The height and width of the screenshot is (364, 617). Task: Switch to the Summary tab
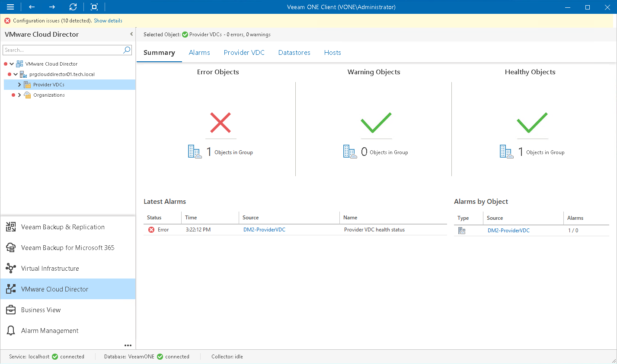click(159, 53)
